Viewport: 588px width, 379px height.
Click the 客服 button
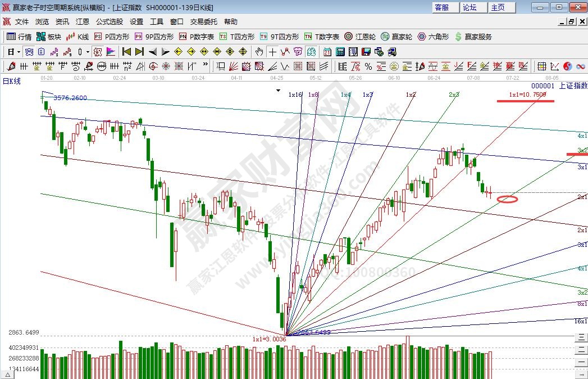point(442,7)
